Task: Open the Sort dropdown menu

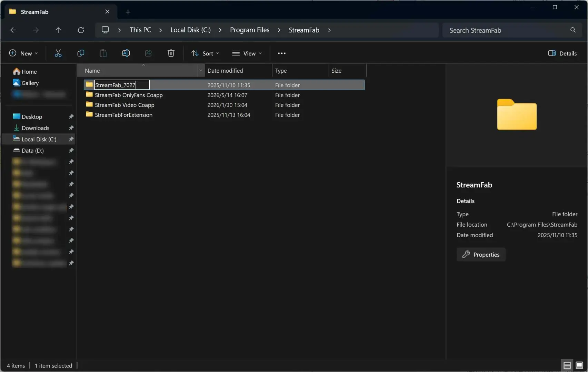Action: (x=205, y=53)
